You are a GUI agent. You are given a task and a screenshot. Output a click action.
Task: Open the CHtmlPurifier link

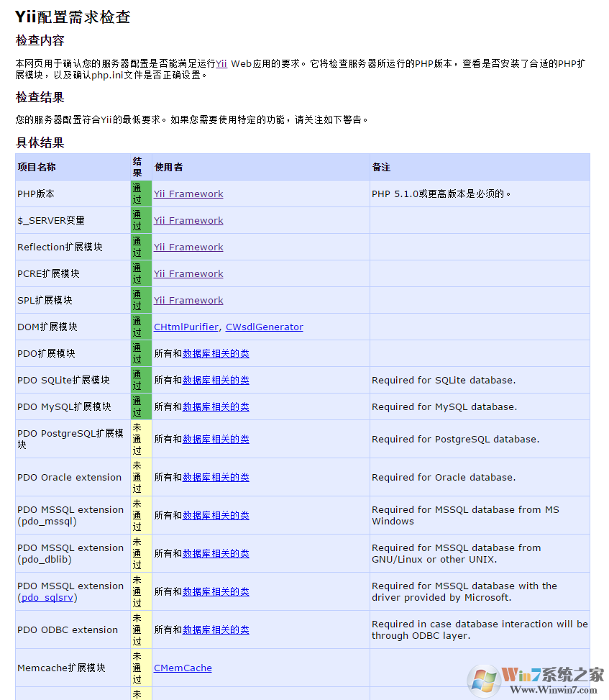tap(186, 327)
